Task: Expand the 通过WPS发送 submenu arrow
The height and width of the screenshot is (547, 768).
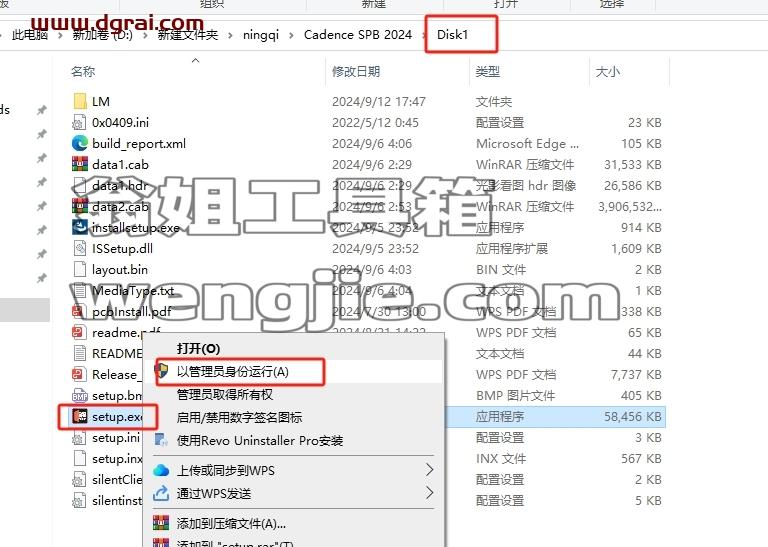Action: coord(430,493)
